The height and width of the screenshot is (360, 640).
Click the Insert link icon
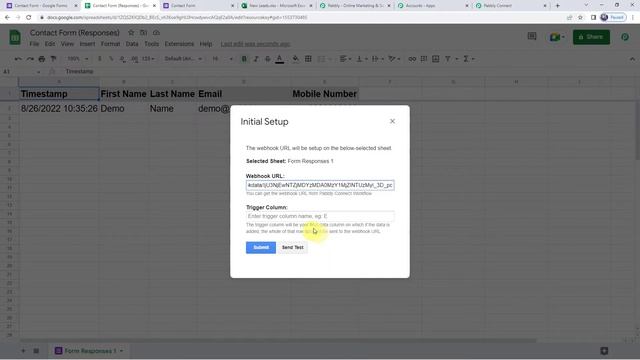click(x=412, y=59)
